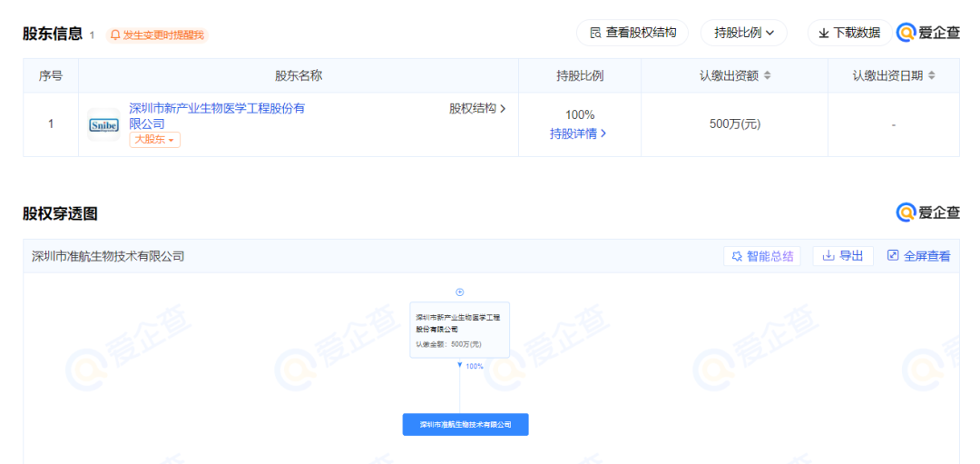Open 持股详情 link

(578, 133)
